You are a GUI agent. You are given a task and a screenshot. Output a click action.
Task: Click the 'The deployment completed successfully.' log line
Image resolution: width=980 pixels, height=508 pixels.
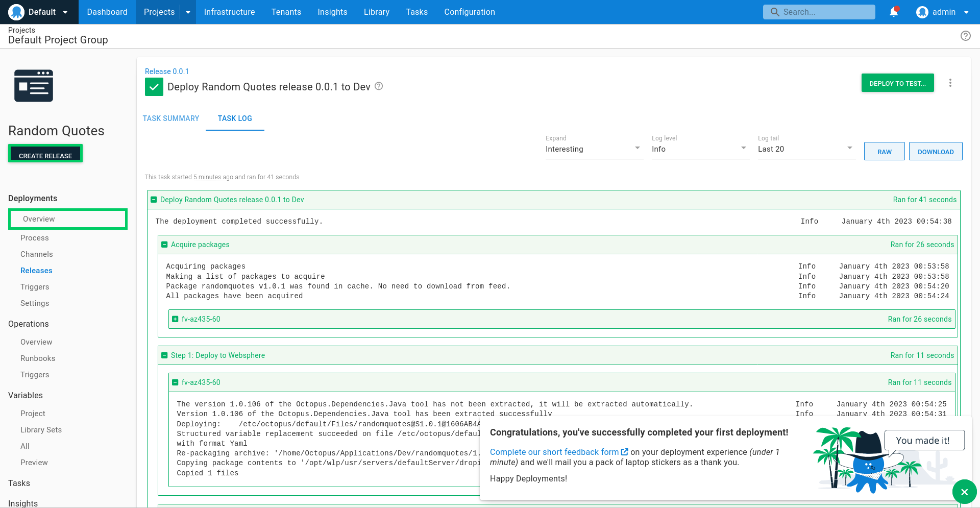[239, 221]
